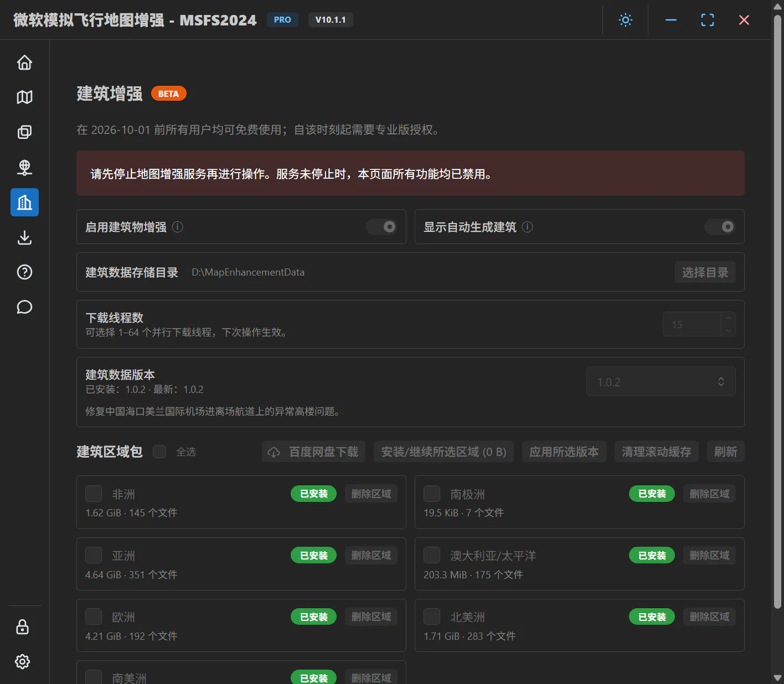Show info for 启用建筑物增强
This screenshot has height=684, width=784.
click(178, 227)
